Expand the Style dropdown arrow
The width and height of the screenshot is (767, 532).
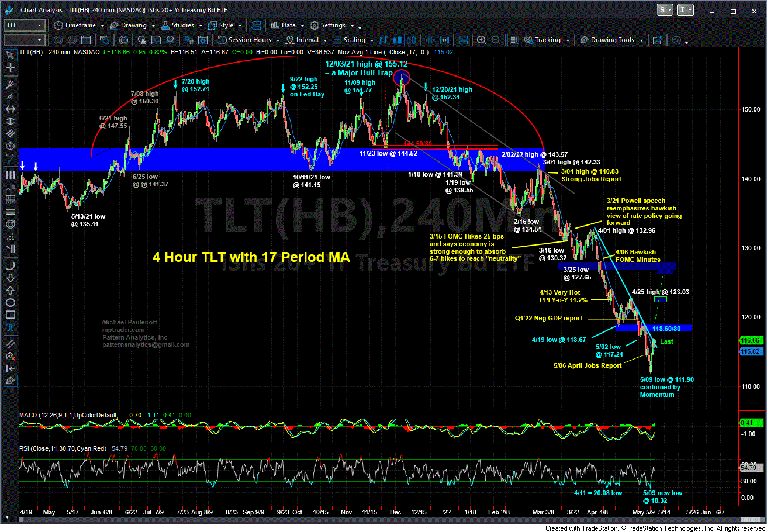(x=240, y=26)
